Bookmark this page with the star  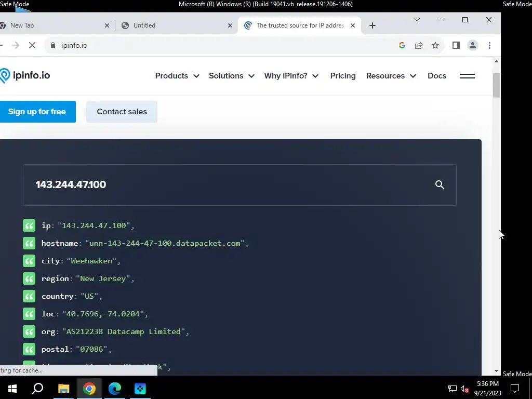[x=435, y=46]
